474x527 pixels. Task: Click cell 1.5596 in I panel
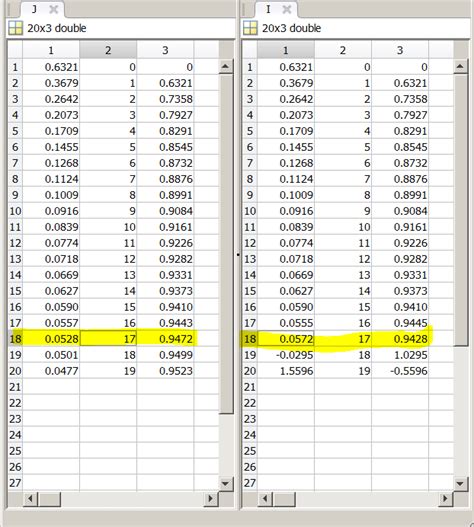[286, 371]
